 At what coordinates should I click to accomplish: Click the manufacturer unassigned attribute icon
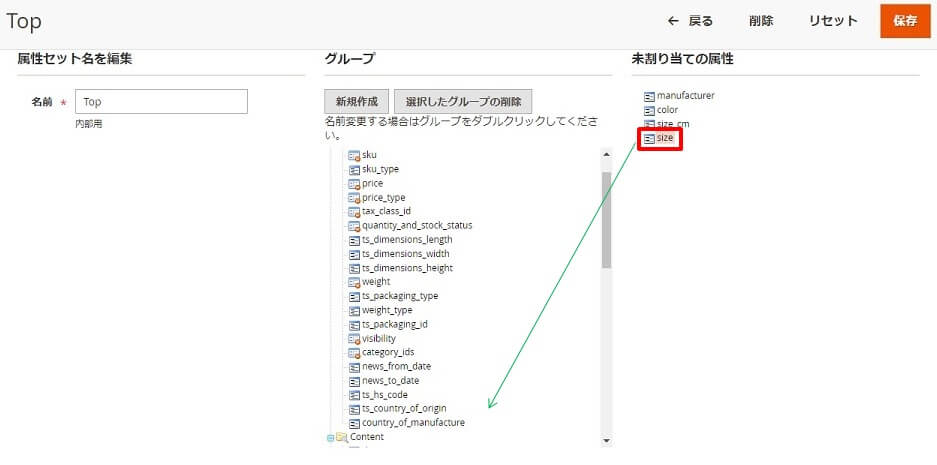click(650, 96)
